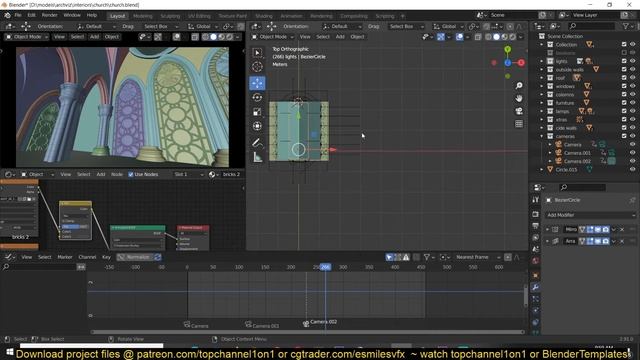Switch orthographic/perspective with the grid icon

tap(519, 124)
